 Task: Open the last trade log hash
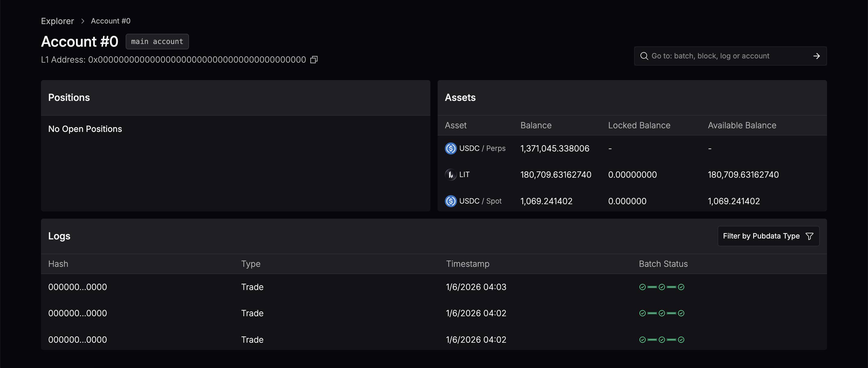point(77,340)
